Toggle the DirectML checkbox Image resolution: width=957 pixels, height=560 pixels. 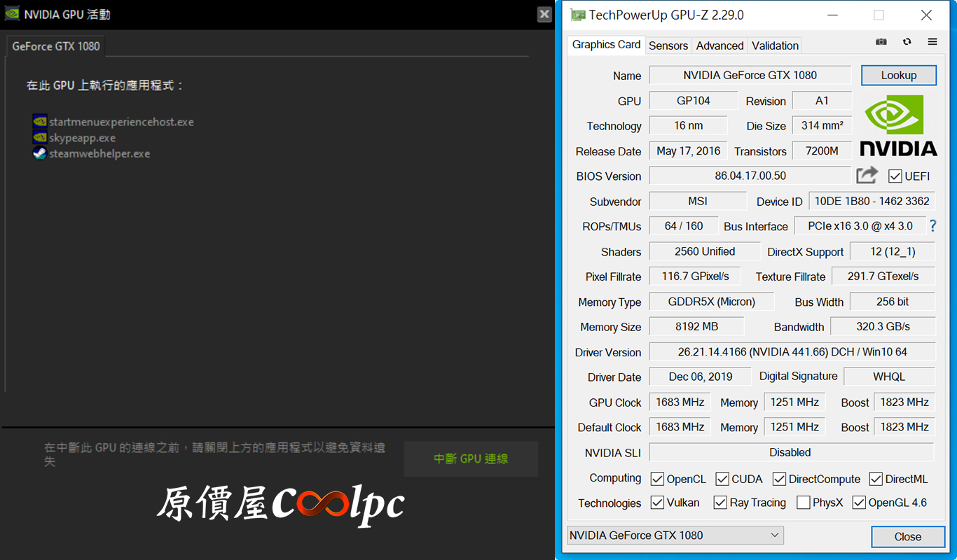[x=876, y=479]
